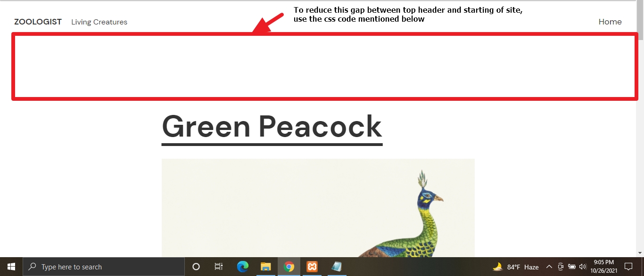
Task: Open the Windows Start menu
Action: coord(11,267)
